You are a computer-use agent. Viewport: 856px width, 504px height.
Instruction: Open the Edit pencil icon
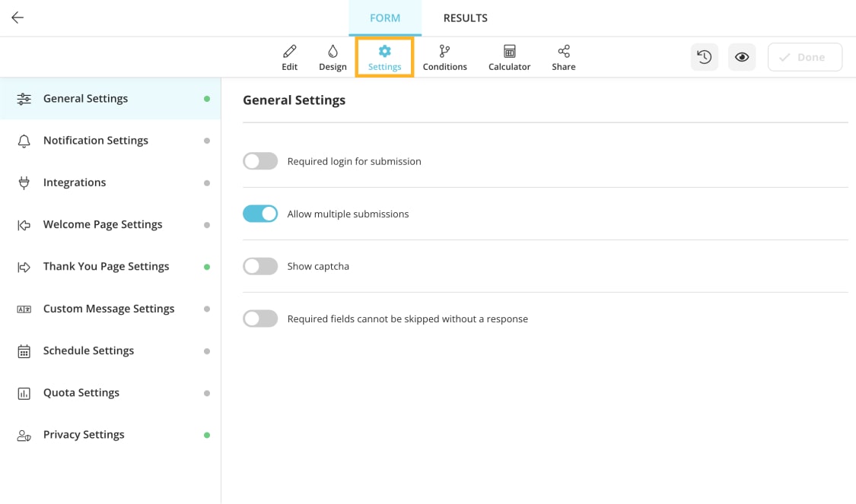coord(289,57)
